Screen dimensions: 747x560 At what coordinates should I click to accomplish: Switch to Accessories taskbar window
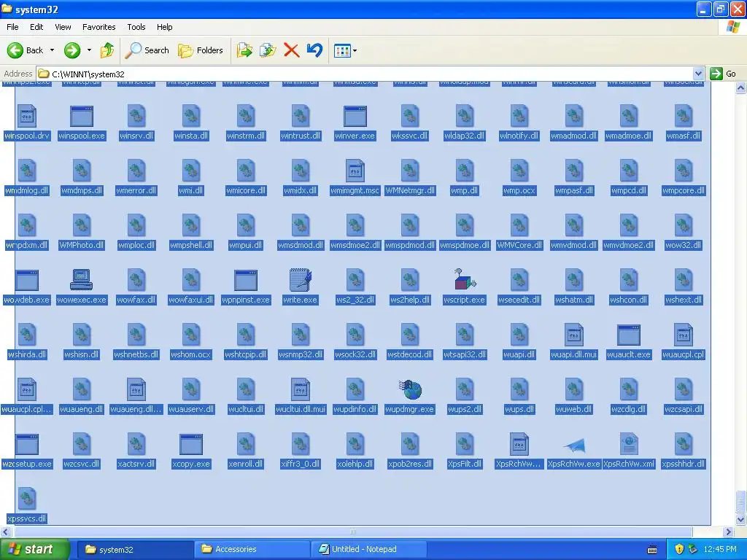[252, 549]
